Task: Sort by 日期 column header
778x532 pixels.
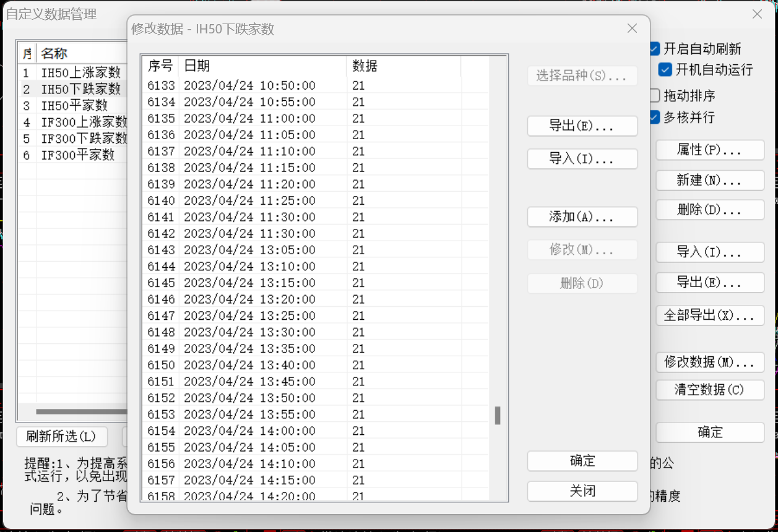Action: (262, 66)
